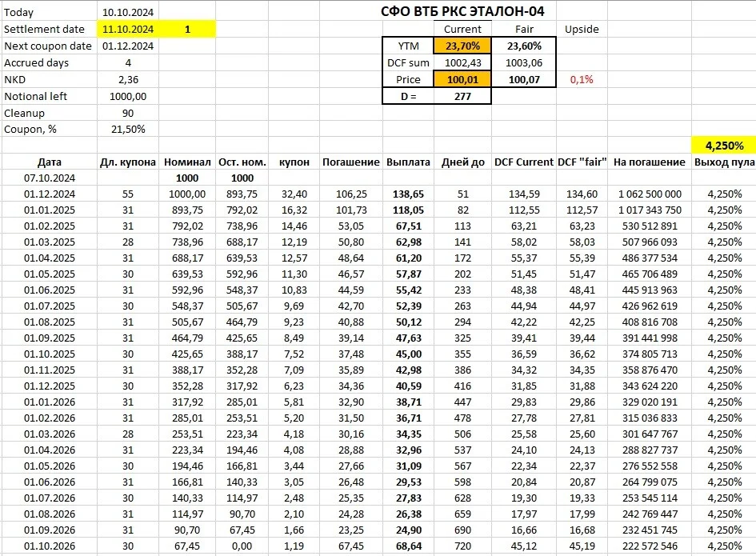Screen dimensions: 756x556
Task: Select the remaining notional 90,70 in 01.08.2026 row
Action: [242, 514]
